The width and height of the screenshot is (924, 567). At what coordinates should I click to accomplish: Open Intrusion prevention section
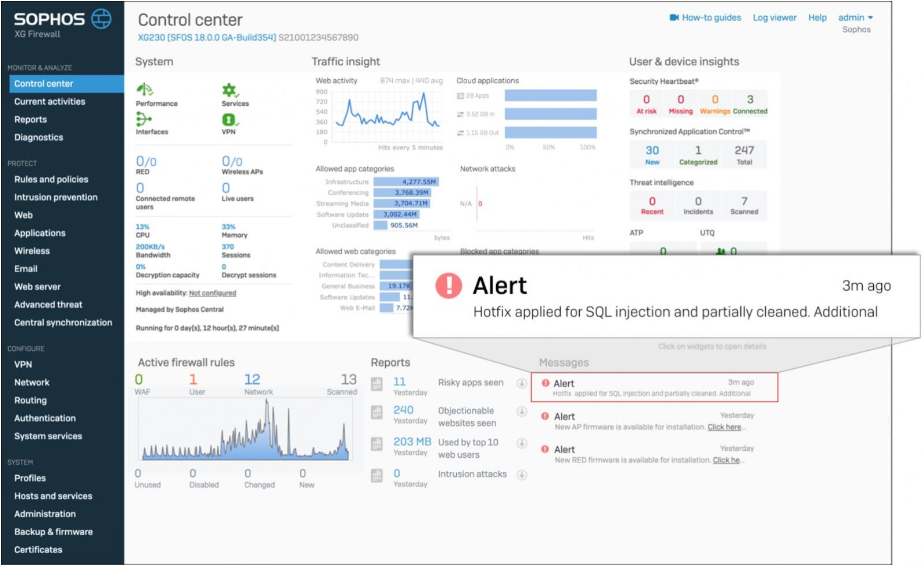tap(56, 198)
